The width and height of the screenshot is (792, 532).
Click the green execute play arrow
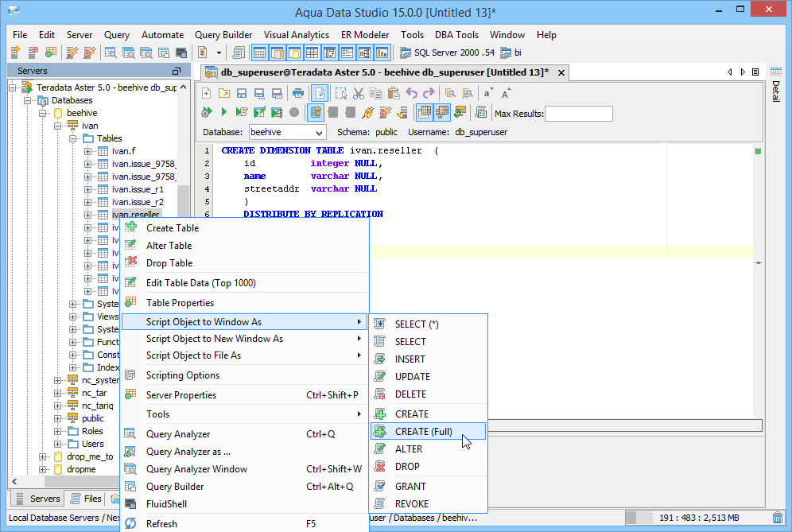click(x=223, y=112)
